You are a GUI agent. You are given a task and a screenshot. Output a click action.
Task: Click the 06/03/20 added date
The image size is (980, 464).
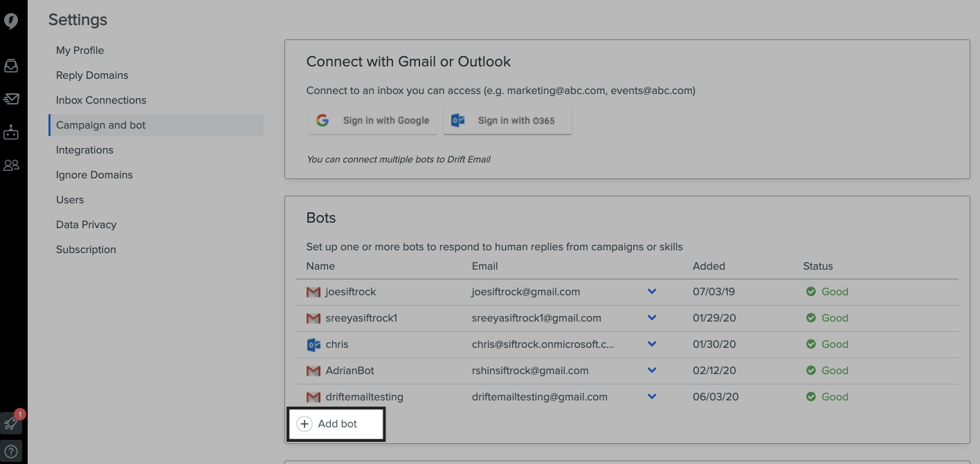(x=716, y=397)
